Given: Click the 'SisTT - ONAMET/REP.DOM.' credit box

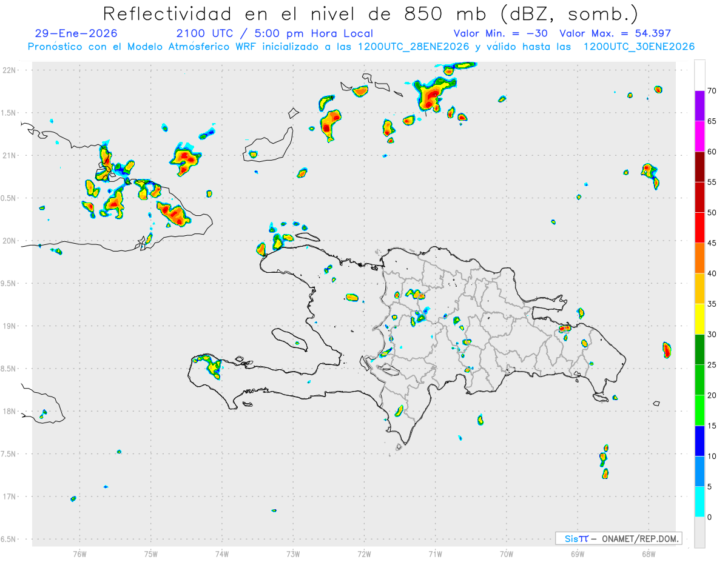Looking at the screenshot, I should [x=618, y=538].
